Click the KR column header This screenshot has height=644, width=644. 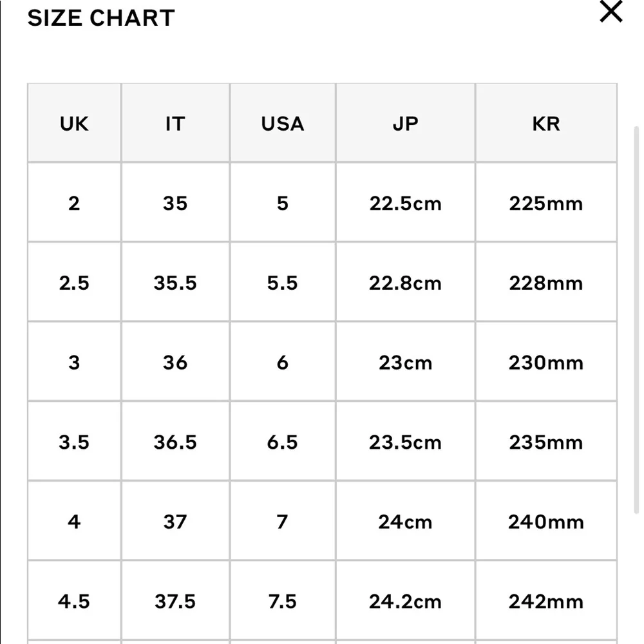[545, 124]
